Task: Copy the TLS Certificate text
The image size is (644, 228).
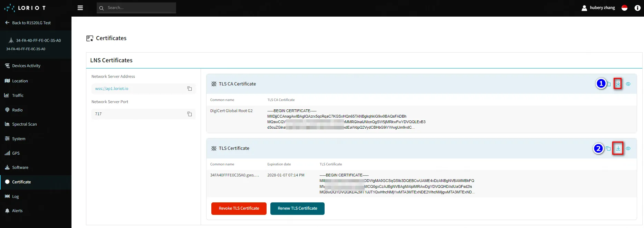Action: coord(608,148)
